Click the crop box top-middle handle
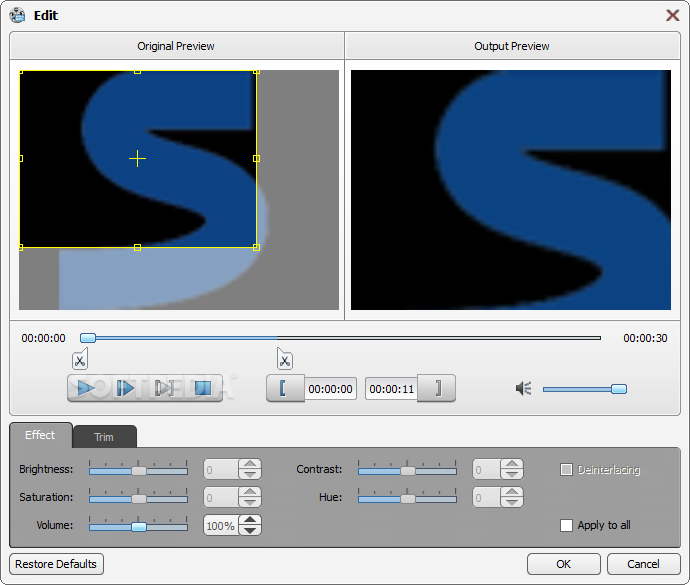This screenshot has width=690, height=585. point(137,71)
